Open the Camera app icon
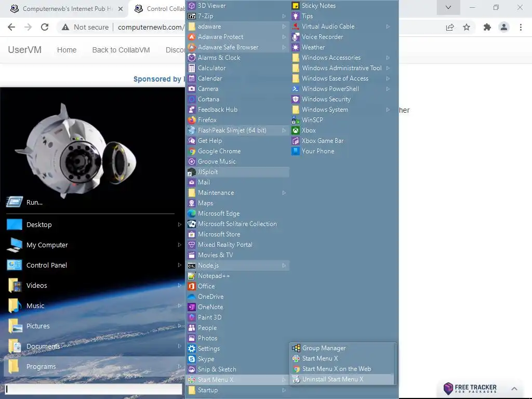Image resolution: width=532 pixels, height=399 pixels. pos(192,88)
